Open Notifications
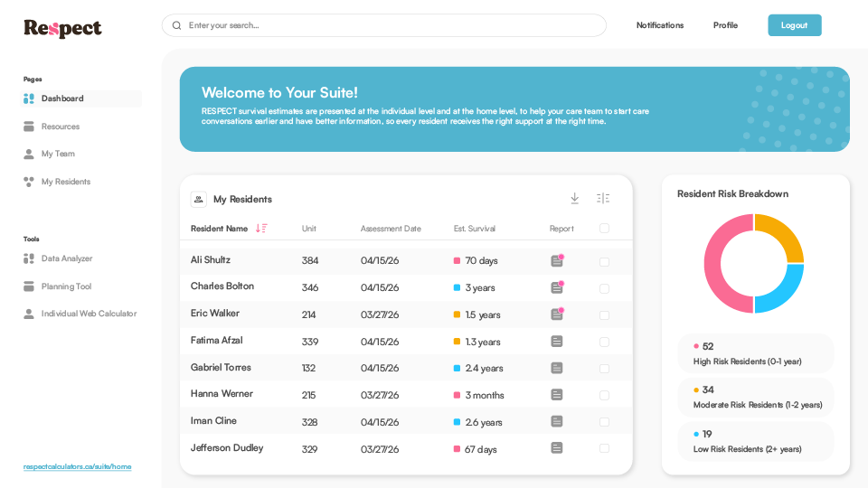 (x=660, y=25)
